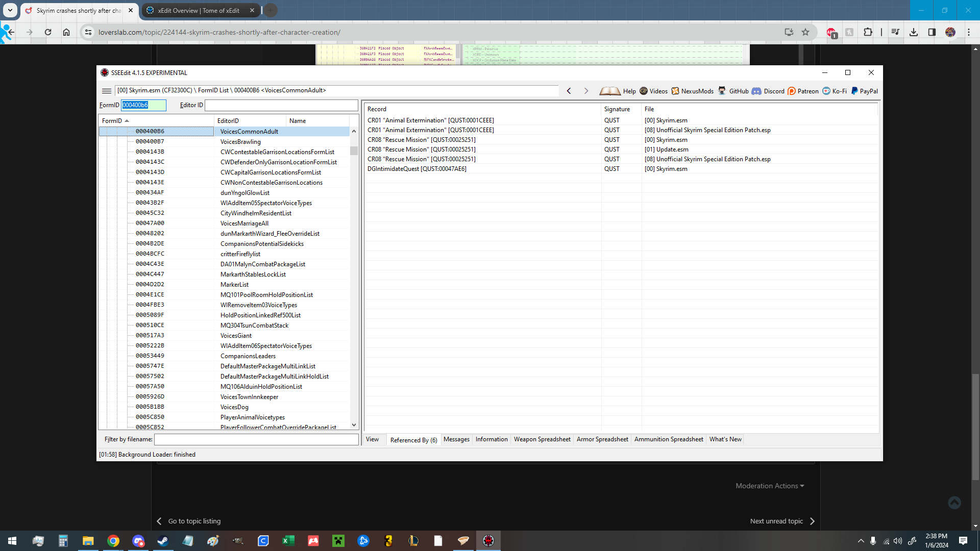
Task: Close the Skyrim crashes browser tab
Action: (x=131, y=10)
